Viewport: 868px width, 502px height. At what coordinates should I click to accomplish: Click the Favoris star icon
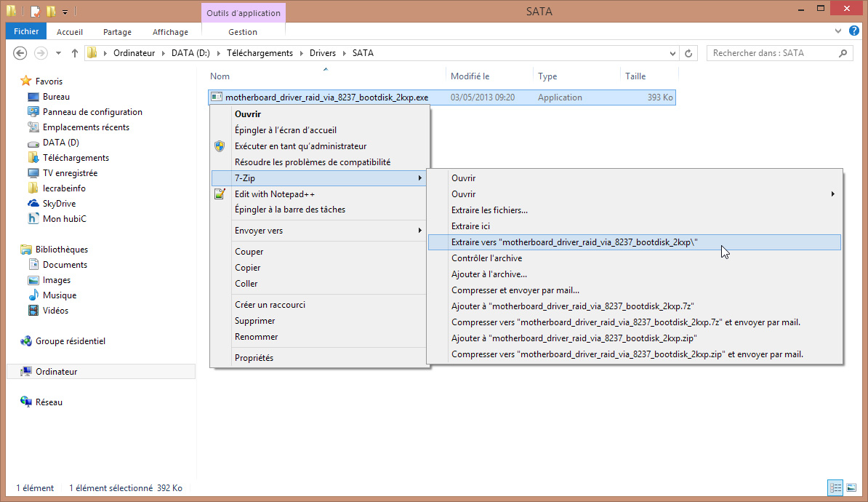[x=25, y=81]
